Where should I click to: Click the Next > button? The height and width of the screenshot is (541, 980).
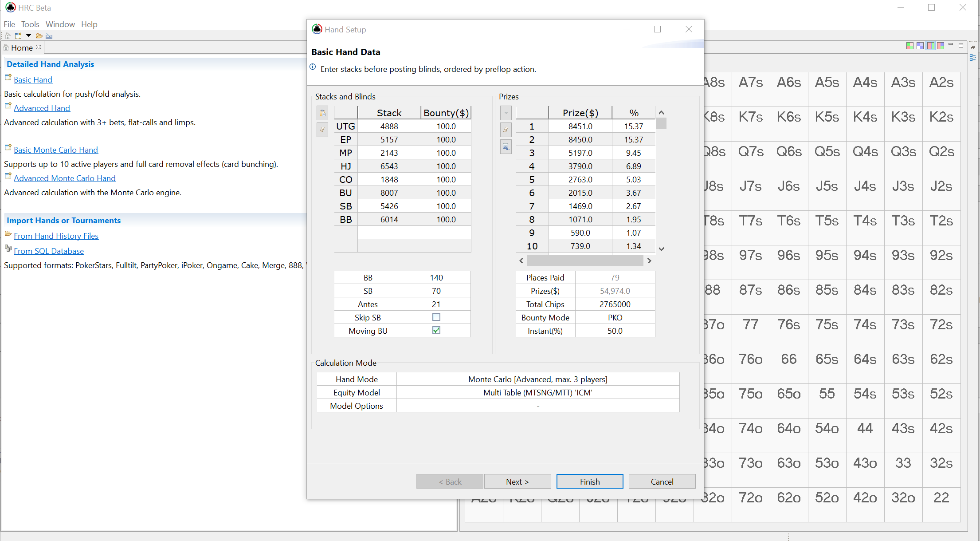pos(517,482)
